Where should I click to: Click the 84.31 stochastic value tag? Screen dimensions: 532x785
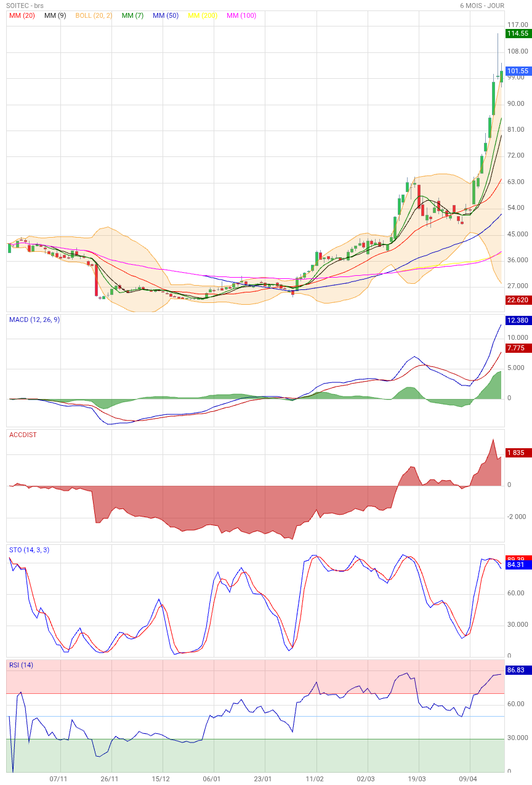[x=518, y=565]
